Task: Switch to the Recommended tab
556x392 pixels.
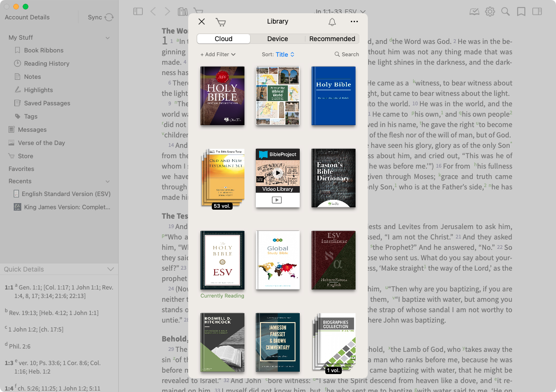Action: [x=332, y=39]
